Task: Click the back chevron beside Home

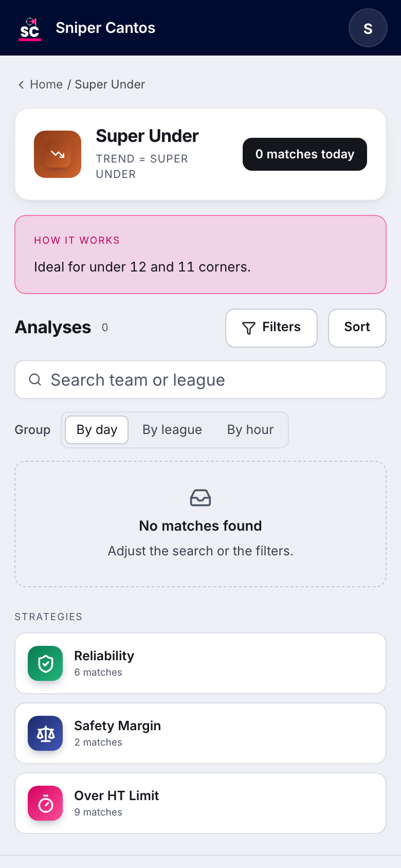Action: tap(21, 85)
